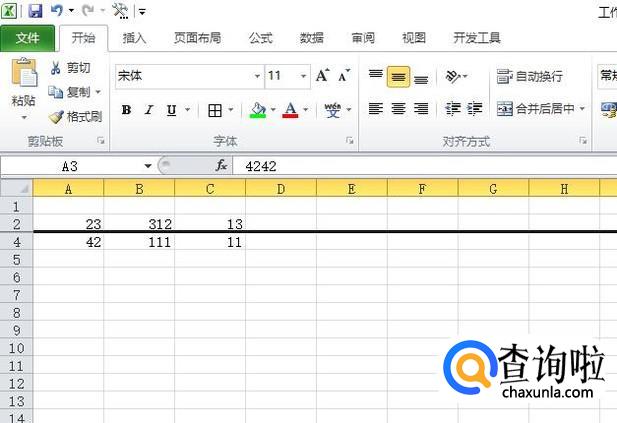The width and height of the screenshot is (617, 423).
Task: Switch to the 页面布局 tab
Action: [x=198, y=38]
